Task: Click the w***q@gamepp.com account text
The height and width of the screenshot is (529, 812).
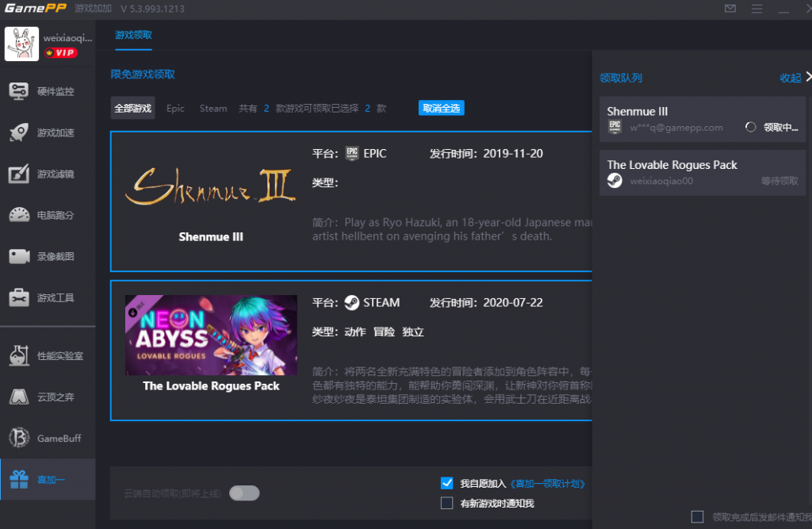Action: point(676,128)
